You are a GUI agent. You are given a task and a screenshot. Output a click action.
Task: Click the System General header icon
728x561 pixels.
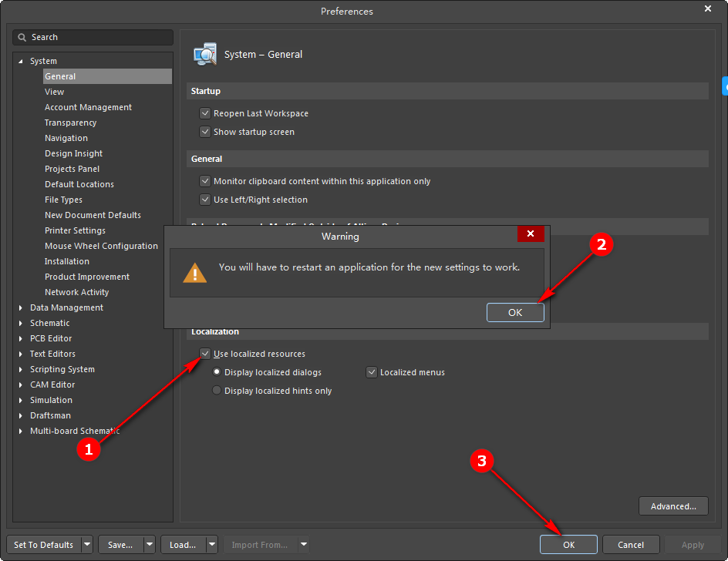pyautogui.click(x=205, y=54)
